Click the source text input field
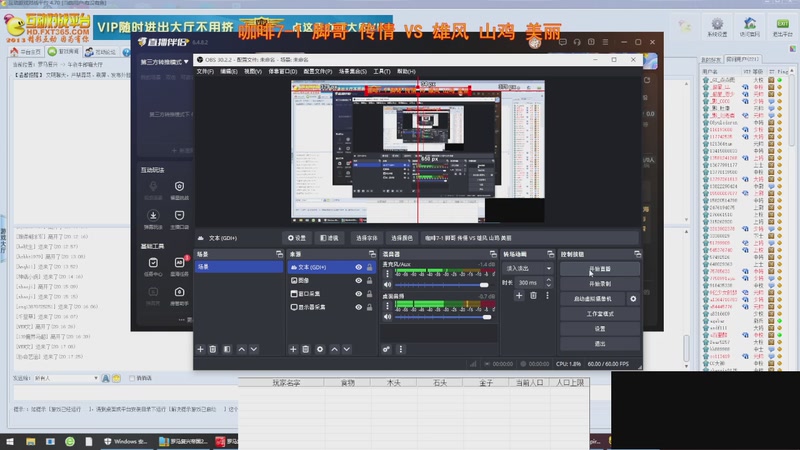Image resolution: width=800 pixels, height=450 pixels. point(530,238)
